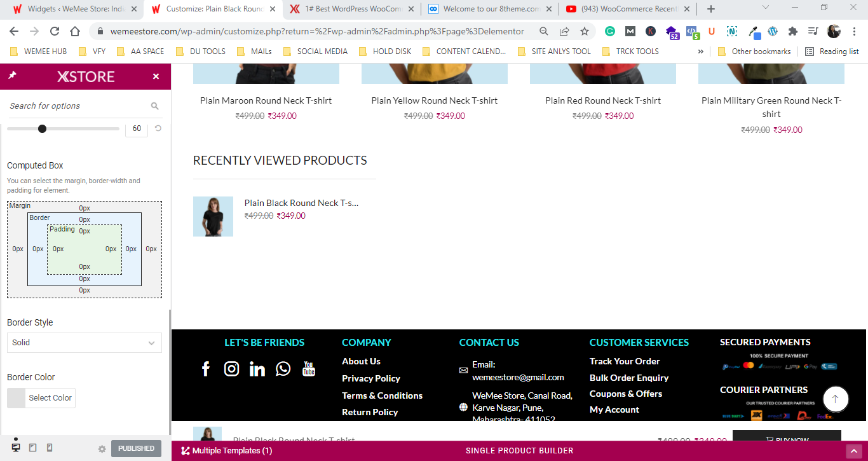The width and height of the screenshot is (868, 461).
Task: Reload the current page
Action: (x=55, y=31)
